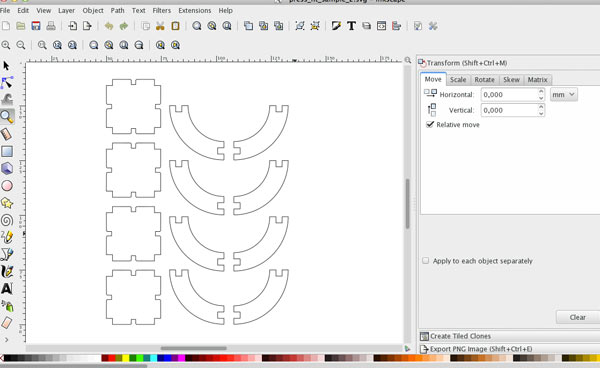This screenshot has height=368, width=600.
Task: Pick the cyan palette swatch
Action: 153,358
